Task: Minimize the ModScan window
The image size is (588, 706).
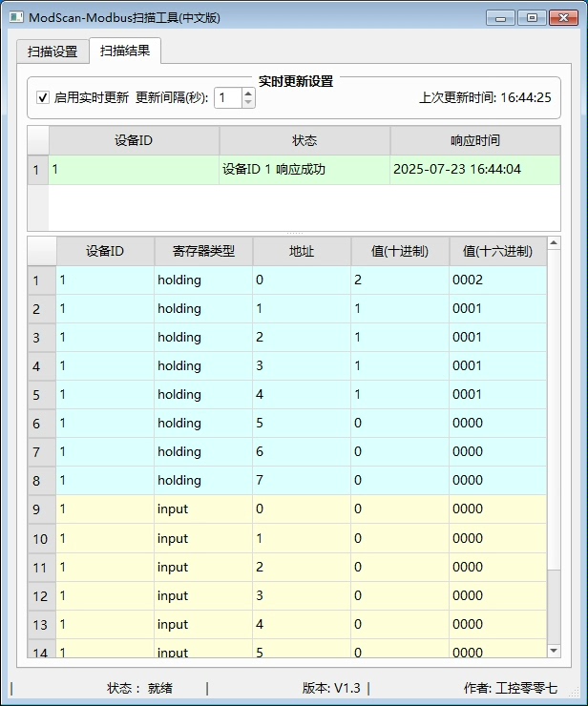Action: coord(500,18)
